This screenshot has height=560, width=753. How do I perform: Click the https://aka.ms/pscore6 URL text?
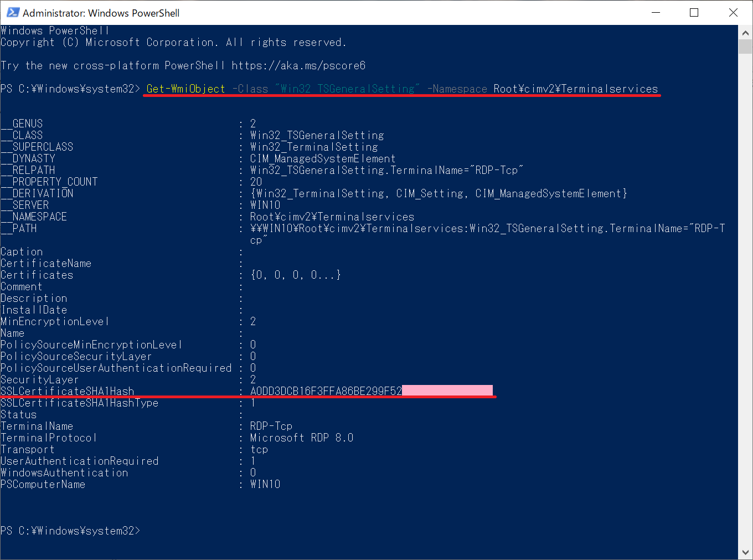pyautogui.click(x=298, y=65)
